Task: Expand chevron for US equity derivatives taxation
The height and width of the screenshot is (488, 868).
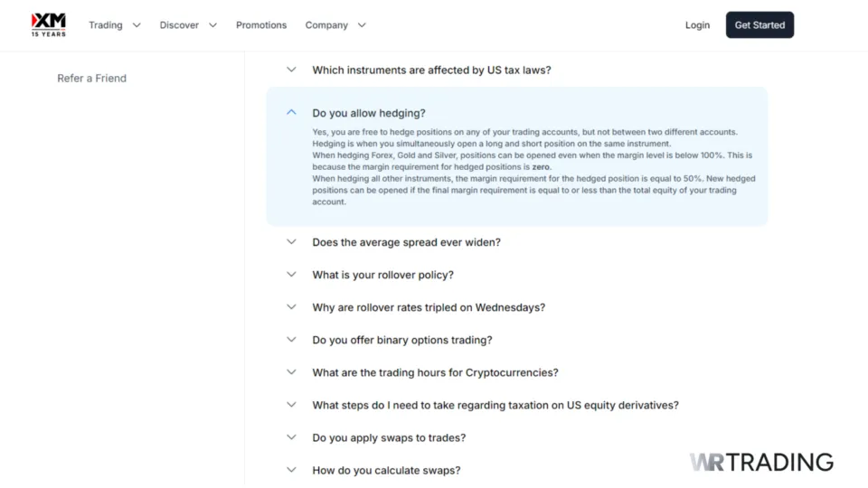Action: 291,405
